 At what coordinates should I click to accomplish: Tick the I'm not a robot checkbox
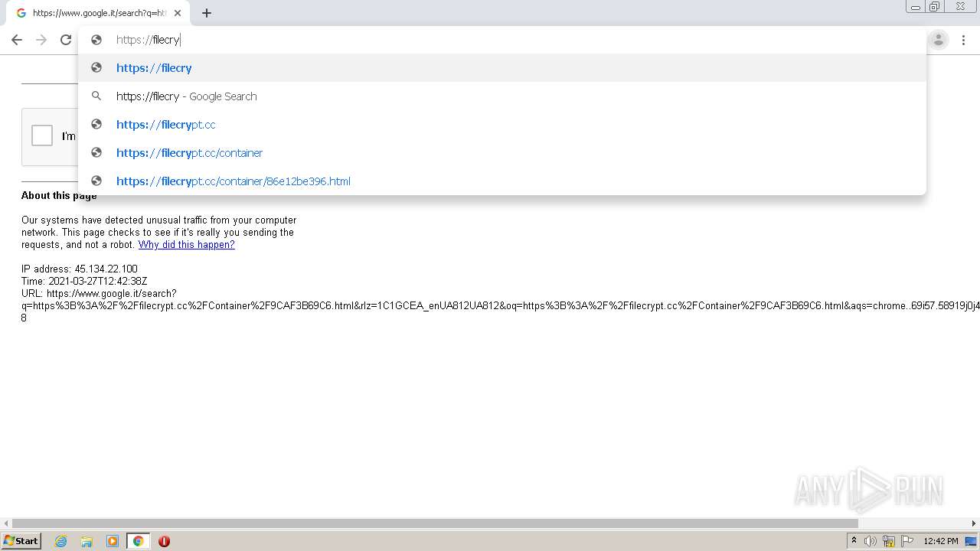[x=42, y=135]
